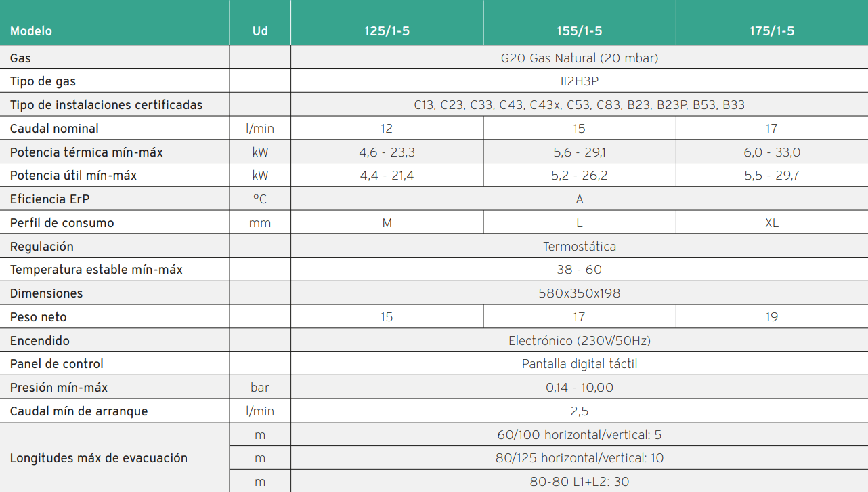Click thermal power value '5,6 - 29,1'

tap(580, 152)
